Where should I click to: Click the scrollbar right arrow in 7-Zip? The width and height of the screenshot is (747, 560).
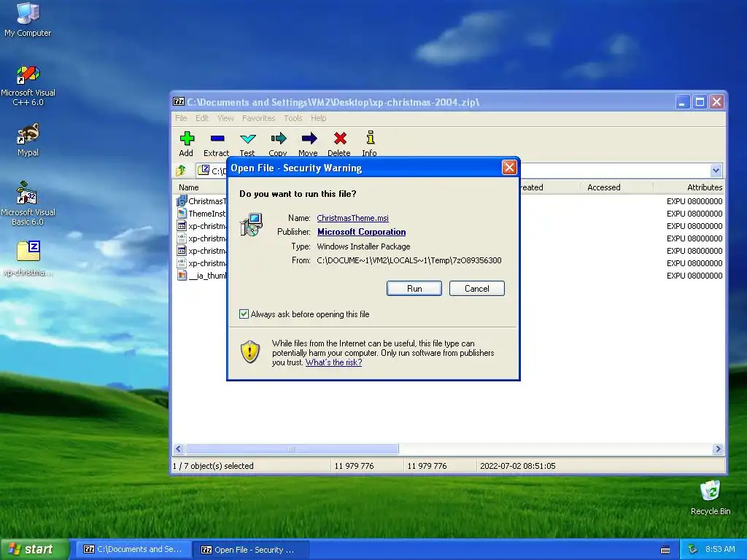point(718,449)
